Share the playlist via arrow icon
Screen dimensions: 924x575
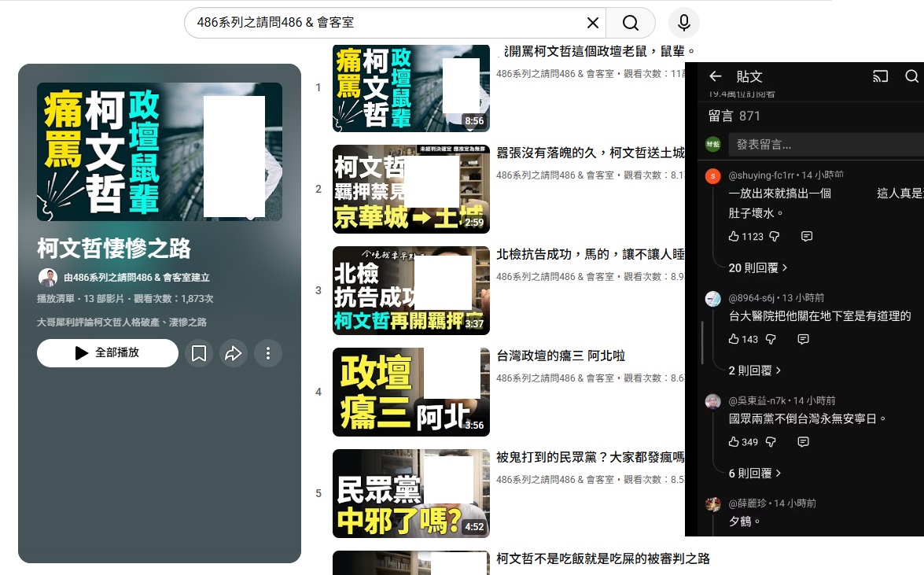tap(234, 354)
